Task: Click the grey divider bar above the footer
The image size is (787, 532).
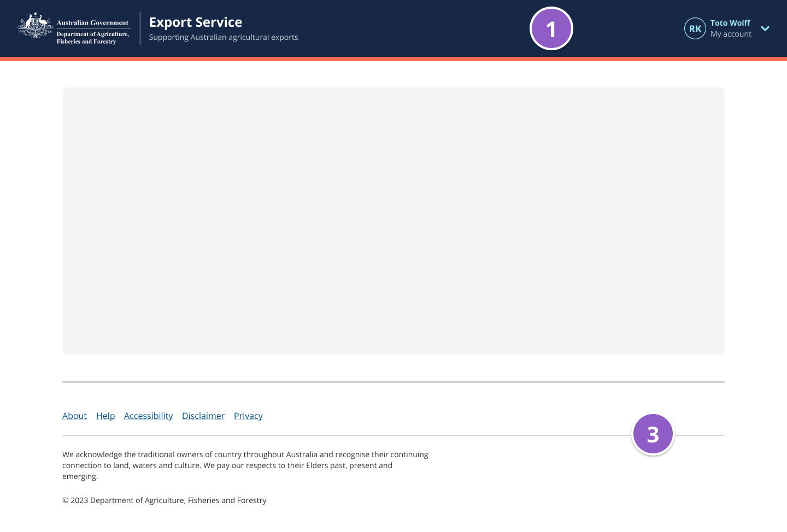Action: click(x=393, y=381)
